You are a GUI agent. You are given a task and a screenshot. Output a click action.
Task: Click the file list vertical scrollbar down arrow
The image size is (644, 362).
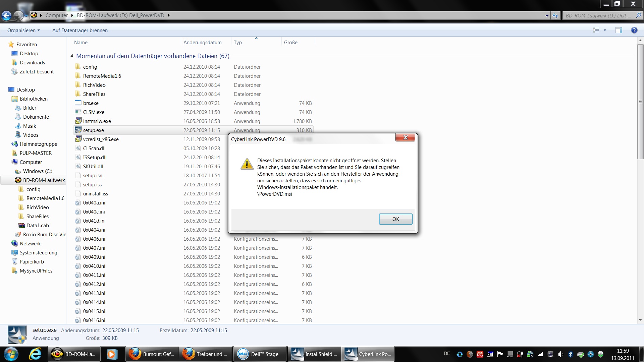640,320
